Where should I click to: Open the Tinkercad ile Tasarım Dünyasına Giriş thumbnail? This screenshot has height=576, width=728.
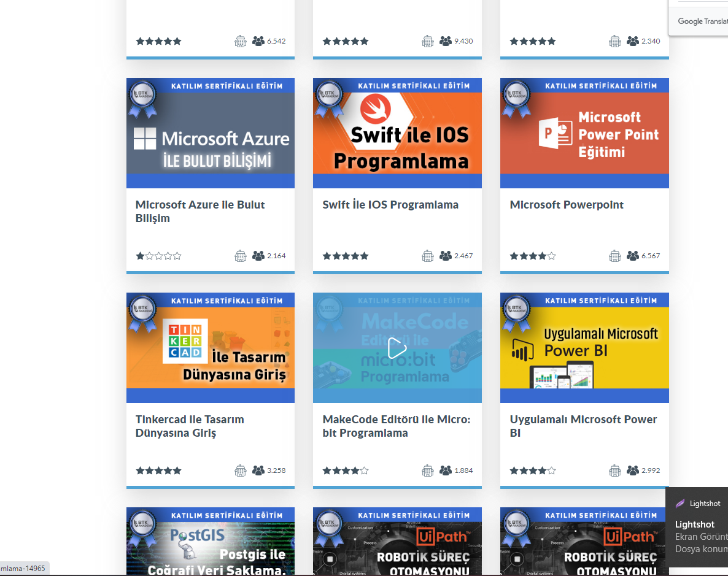tap(211, 348)
